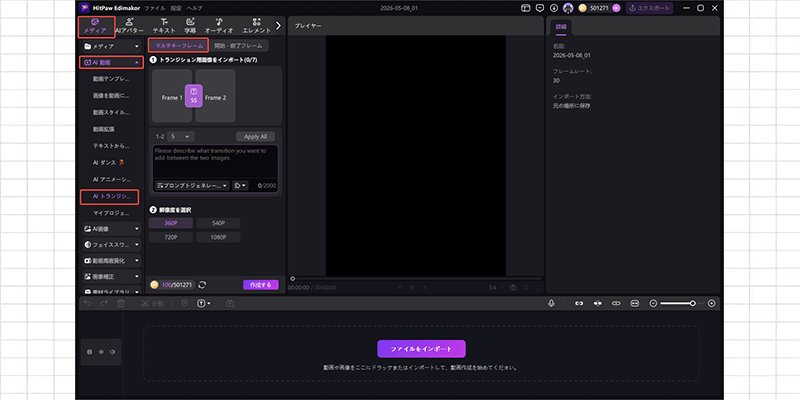
Task: Open マイプロジェ… in the sidebar
Action: (x=111, y=213)
